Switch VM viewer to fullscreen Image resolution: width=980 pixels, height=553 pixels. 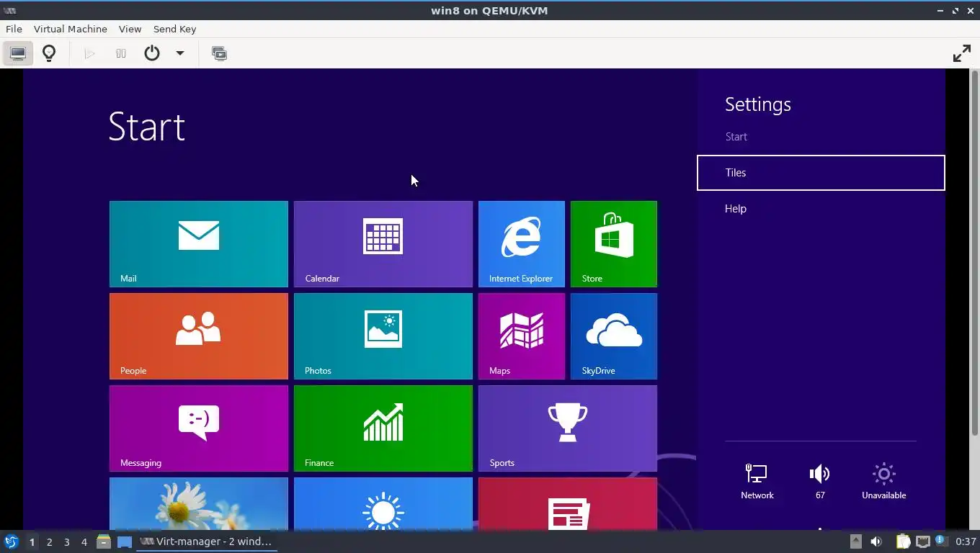pos(961,53)
